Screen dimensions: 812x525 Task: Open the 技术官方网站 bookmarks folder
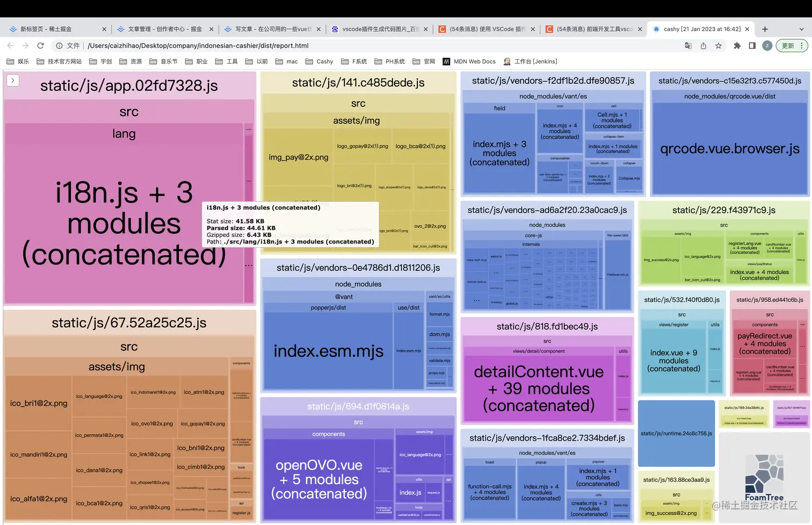click(59, 61)
